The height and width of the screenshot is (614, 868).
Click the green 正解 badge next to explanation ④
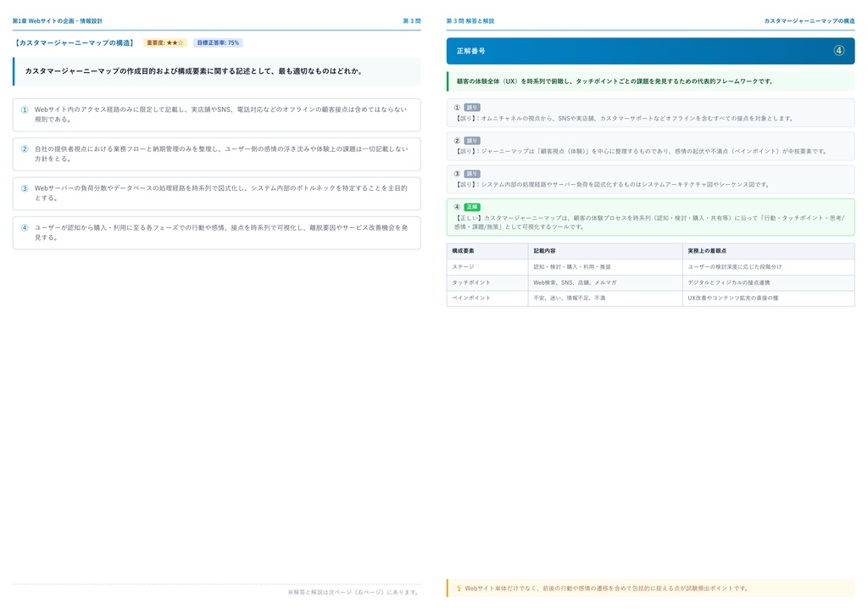click(x=471, y=207)
